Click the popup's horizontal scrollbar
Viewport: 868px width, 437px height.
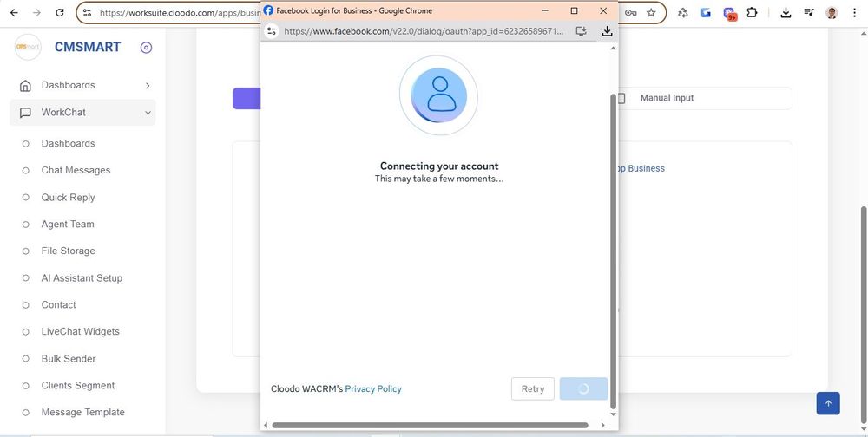pos(430,425)
